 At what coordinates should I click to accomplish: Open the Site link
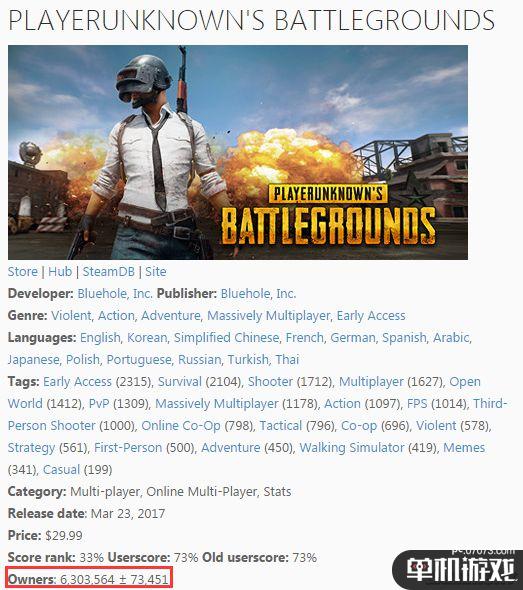pyautogui.click(x=156, y=272)
